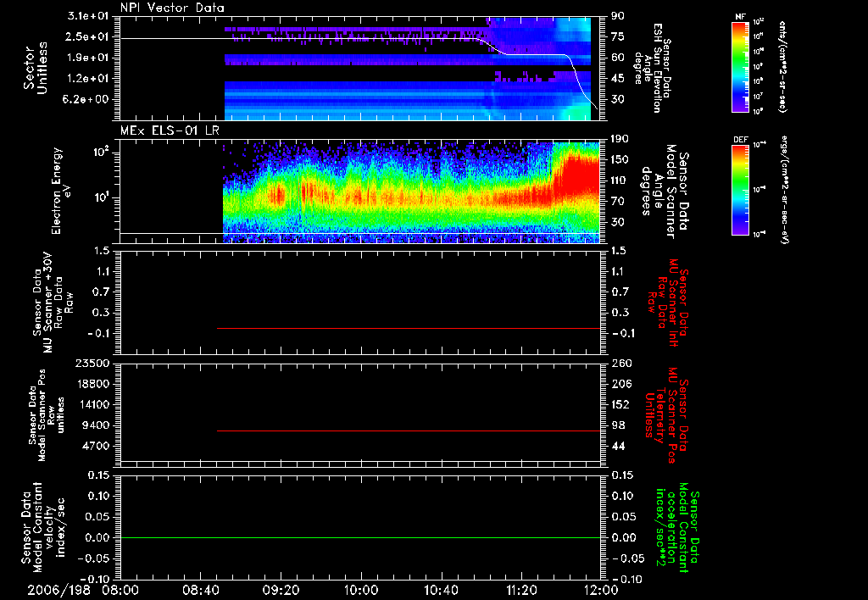Click the "23500" scanner position tick label
This screenshot has height=600, width=868.
(x=92, y=364)
